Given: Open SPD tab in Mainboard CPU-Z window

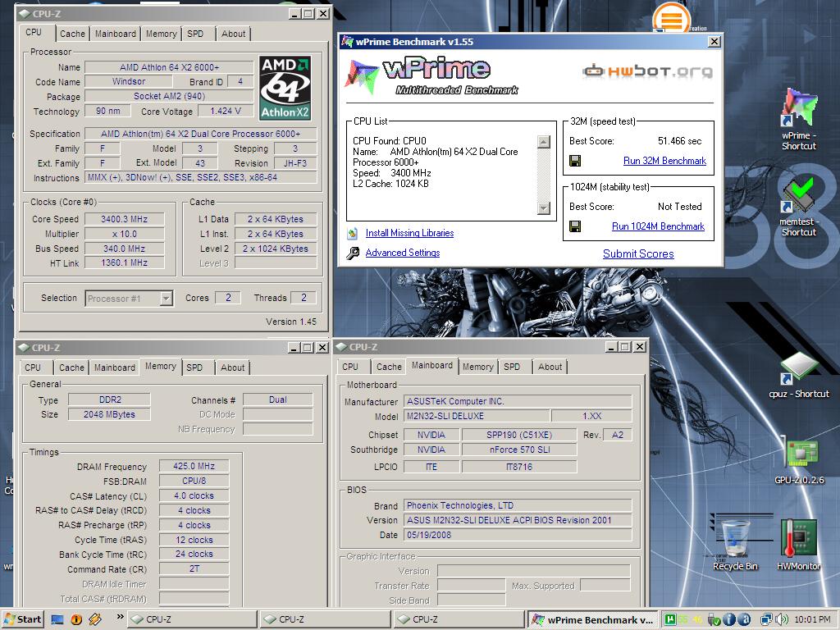Looking at the screenshot, I should click(512, 367).
